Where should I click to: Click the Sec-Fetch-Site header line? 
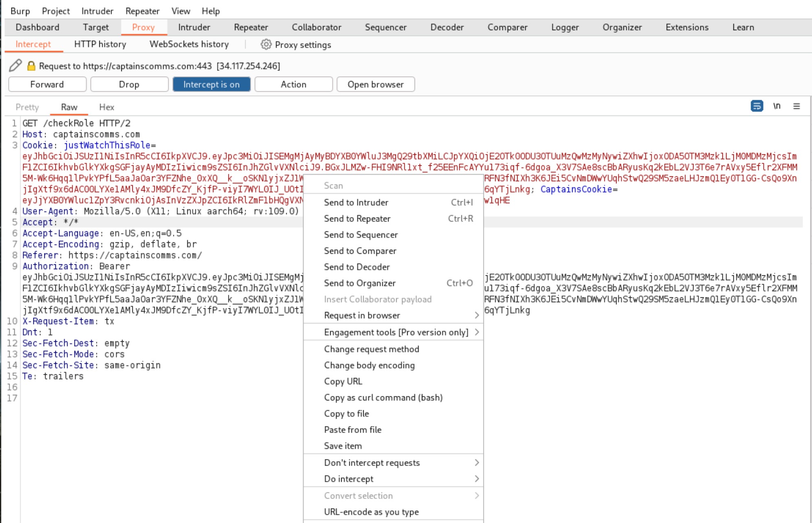click(x=92, y=365)
